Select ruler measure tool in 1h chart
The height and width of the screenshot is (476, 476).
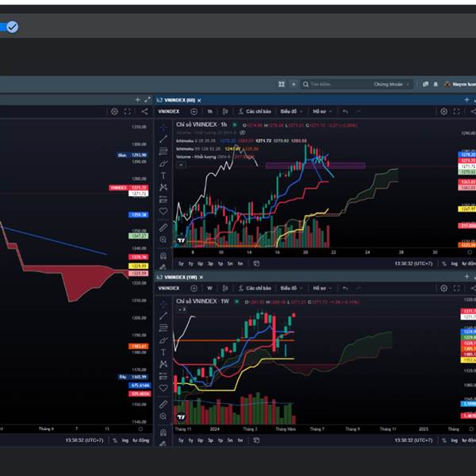163,228
